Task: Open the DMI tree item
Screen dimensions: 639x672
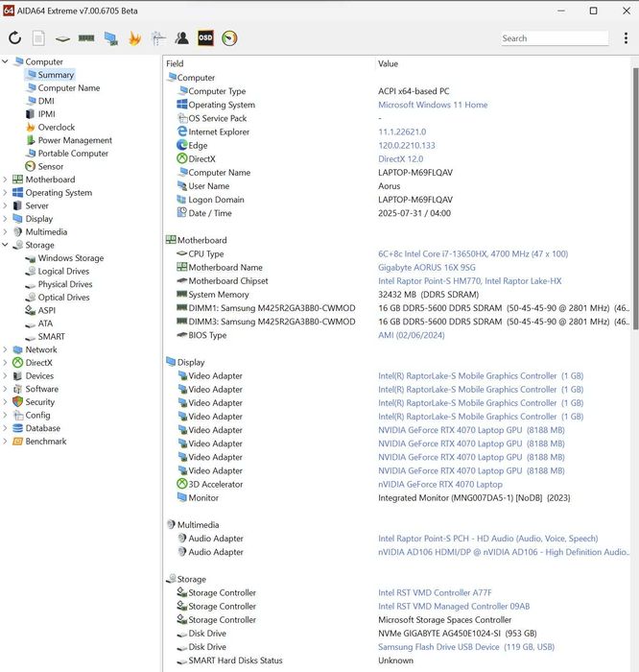Action: pyautogui.click(x=46, y=101)
